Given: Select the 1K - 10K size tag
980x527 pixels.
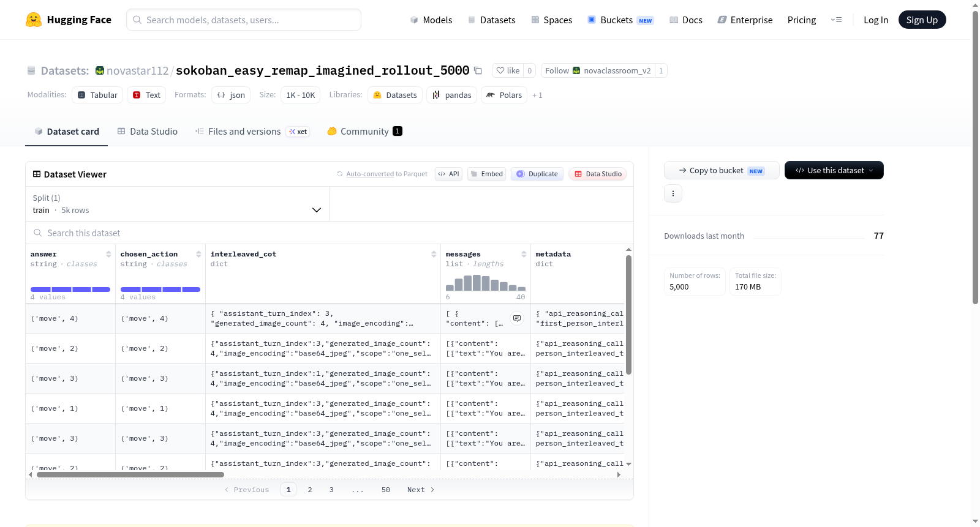Looking at the screenshot, I should pos(300,95).
